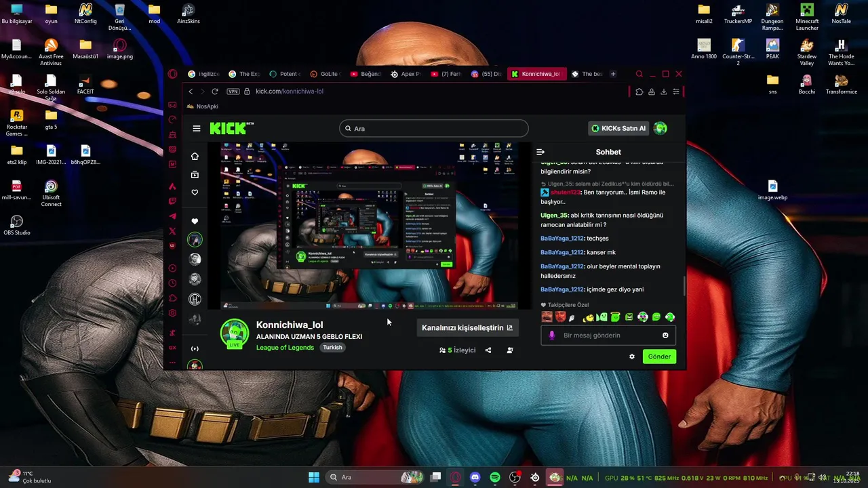This screenshot has height=488, width=868.
Task: Reload the kick.com page
Action: coord(215,91)
